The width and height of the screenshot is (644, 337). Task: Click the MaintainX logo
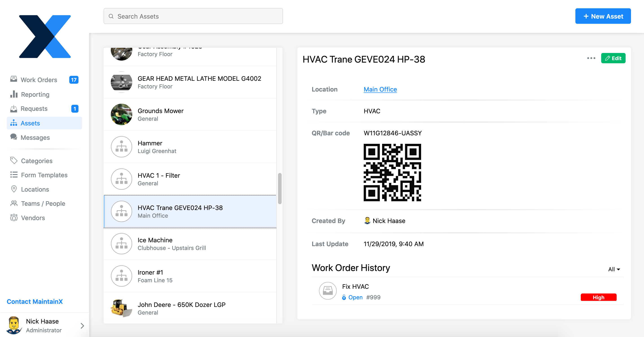click(45, 37)
